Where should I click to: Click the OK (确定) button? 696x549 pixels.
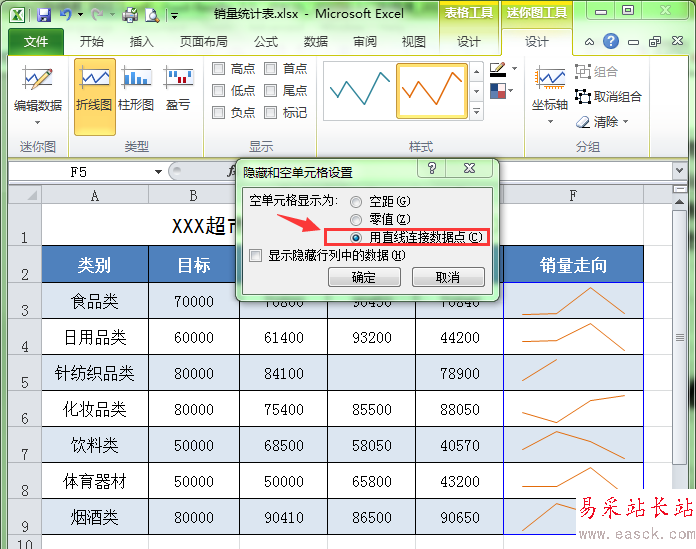coord(364,277)
